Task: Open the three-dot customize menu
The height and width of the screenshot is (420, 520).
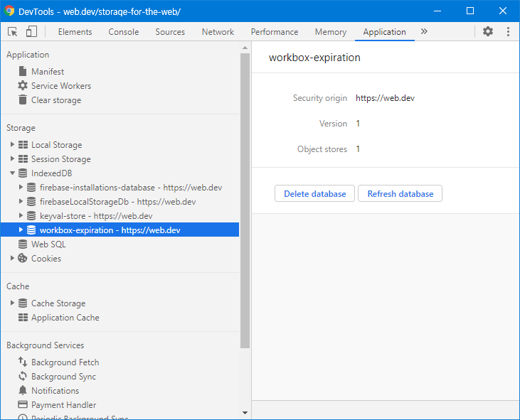Action: click(x=508, y=31)
